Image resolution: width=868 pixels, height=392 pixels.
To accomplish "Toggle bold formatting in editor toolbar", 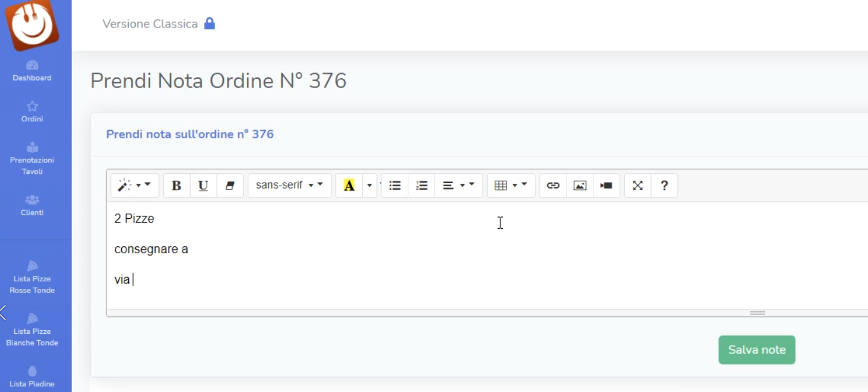I will [176, 186].
